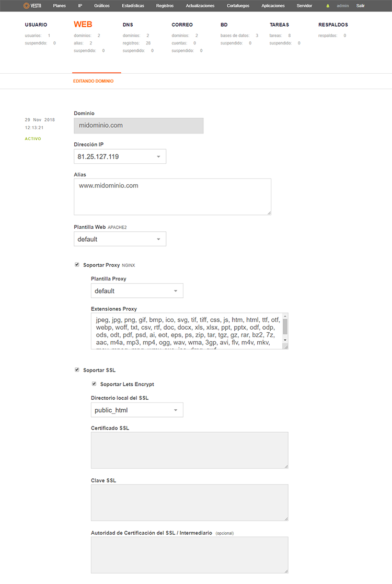392x584 pixels.
Task: Disable Soportar Lets Encrypt checkbox
Action: coord(94,384)
